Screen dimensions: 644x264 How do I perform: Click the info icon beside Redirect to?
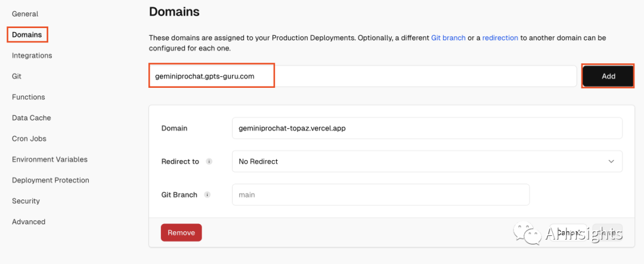click(209, 161)
